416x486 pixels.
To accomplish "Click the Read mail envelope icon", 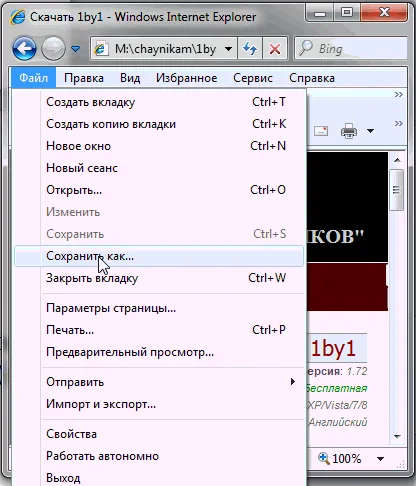I will [x=321, y=131].
